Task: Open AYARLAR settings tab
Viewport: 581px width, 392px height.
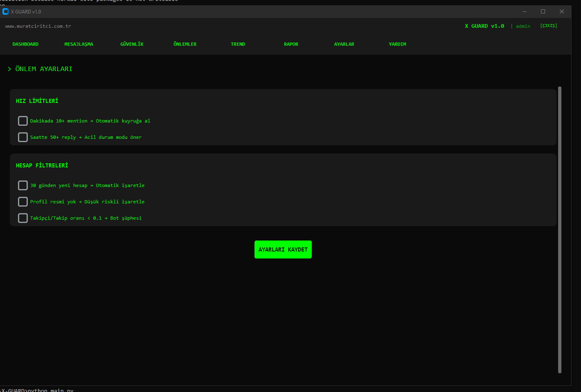Action: tap(344, 44)
